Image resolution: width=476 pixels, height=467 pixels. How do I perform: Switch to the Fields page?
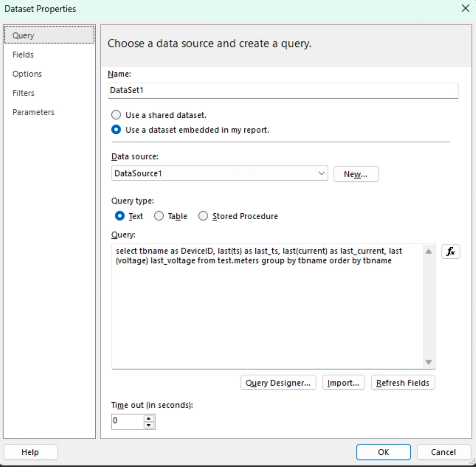pos(23,55)
